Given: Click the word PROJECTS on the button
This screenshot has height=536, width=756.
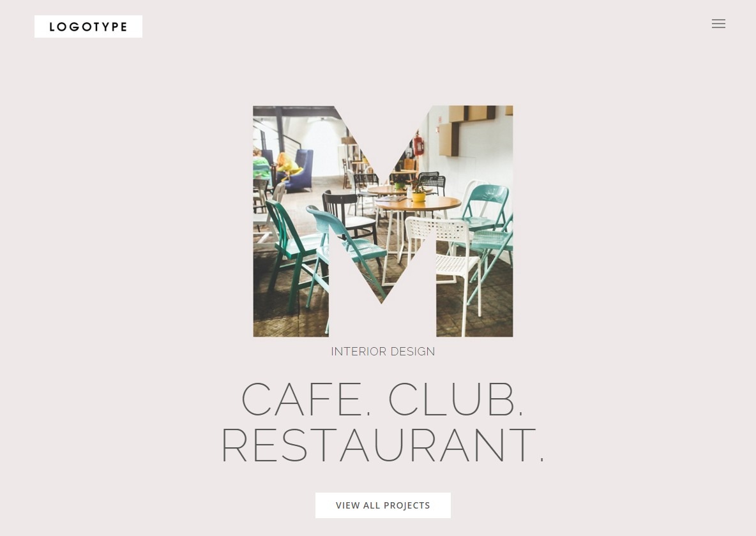Looking at the screenshot, I should (x=407, y=505).
